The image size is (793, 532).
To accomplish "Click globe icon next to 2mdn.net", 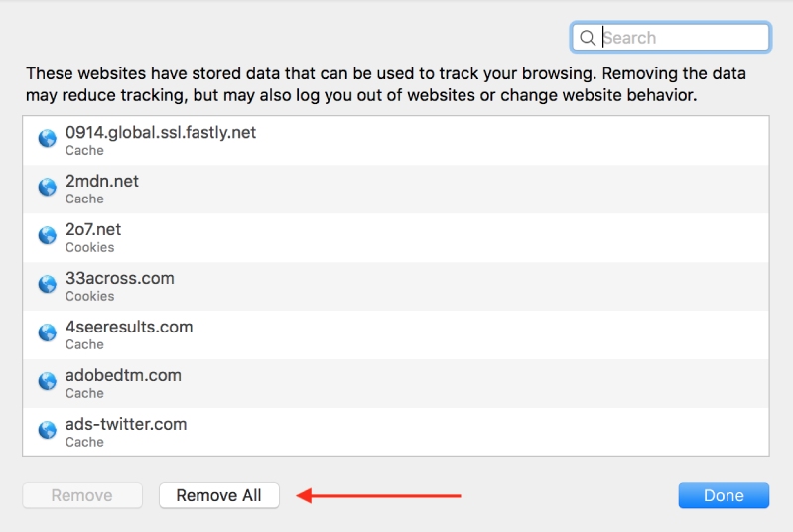I will [x=47, y=188].
